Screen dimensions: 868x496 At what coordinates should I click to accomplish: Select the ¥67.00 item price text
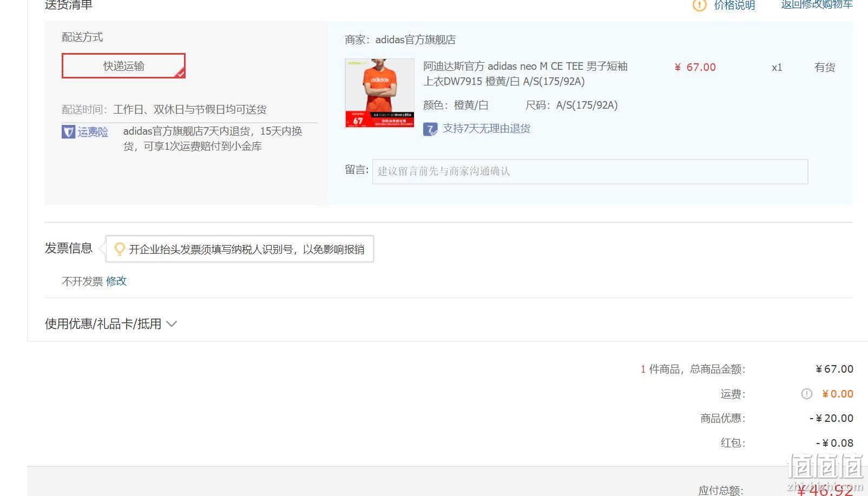[695, 67]
